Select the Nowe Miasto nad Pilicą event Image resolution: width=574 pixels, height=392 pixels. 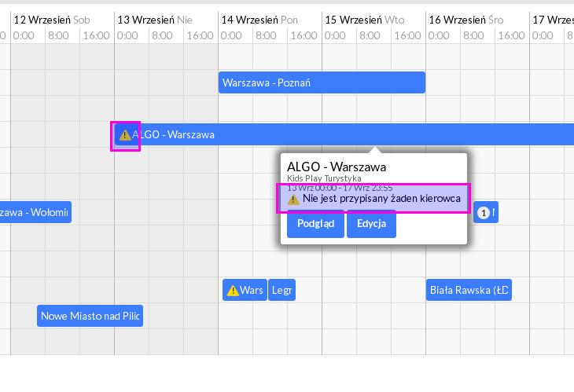90,316
